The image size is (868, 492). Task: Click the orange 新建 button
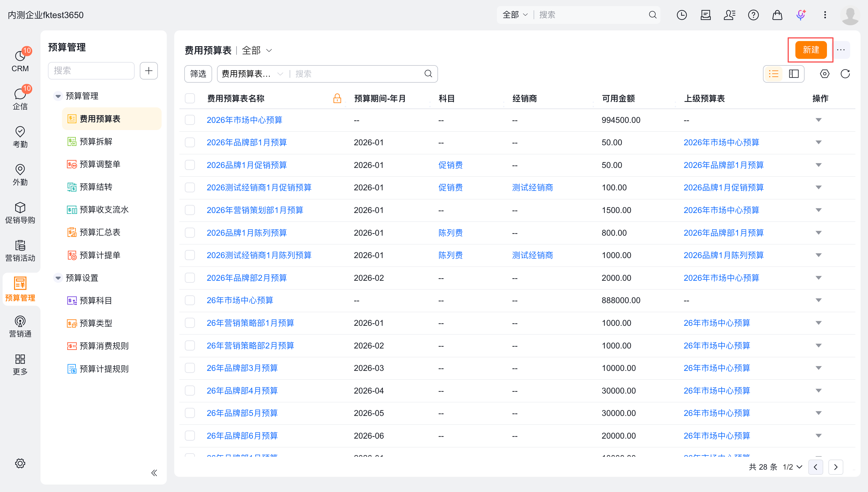click(x=811, y=50)
